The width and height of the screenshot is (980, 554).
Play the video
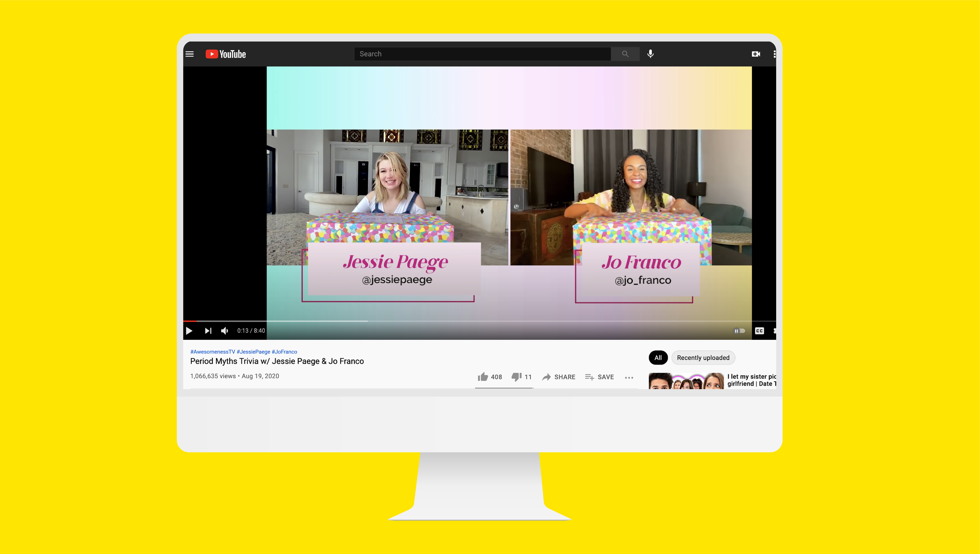pyautogui.click(x=189, y=331)
